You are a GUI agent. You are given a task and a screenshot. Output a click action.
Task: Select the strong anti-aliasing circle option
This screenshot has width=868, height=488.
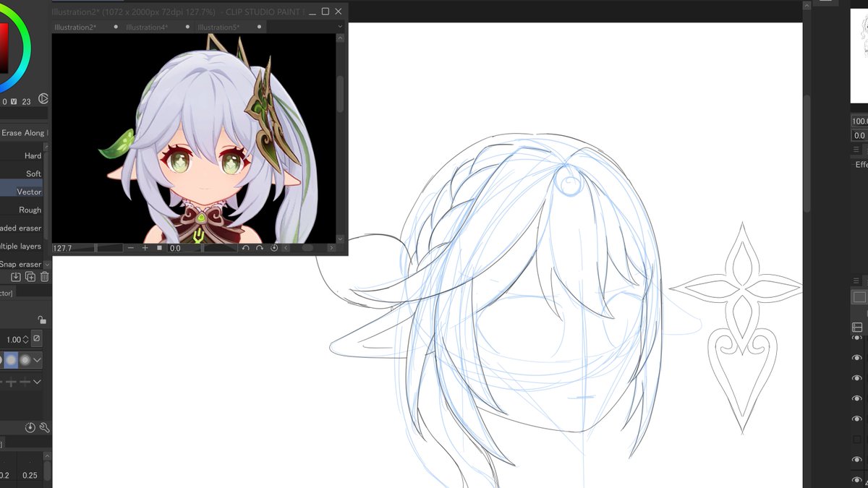(25, 359)
